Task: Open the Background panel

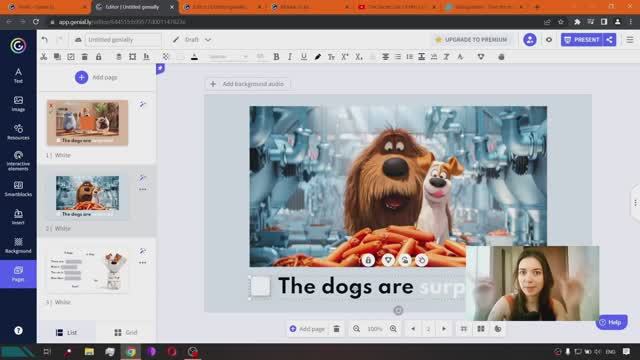Action: click(18, 245)
